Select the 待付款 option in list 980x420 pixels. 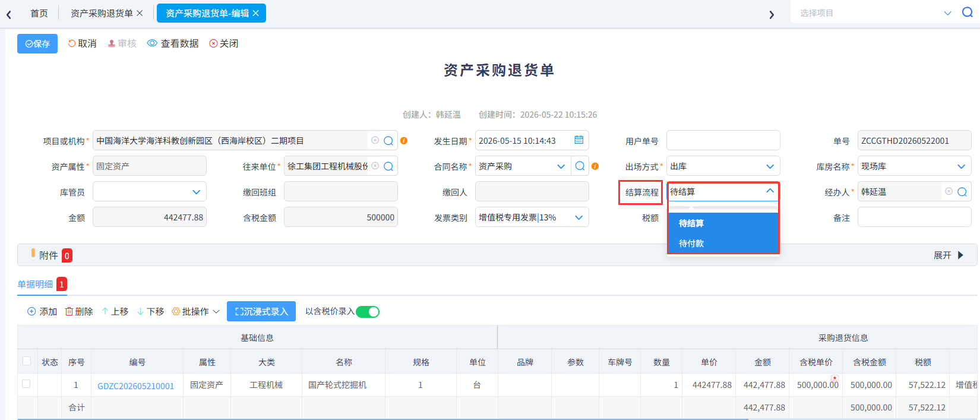pyautogui.click(x=723, y=244)
